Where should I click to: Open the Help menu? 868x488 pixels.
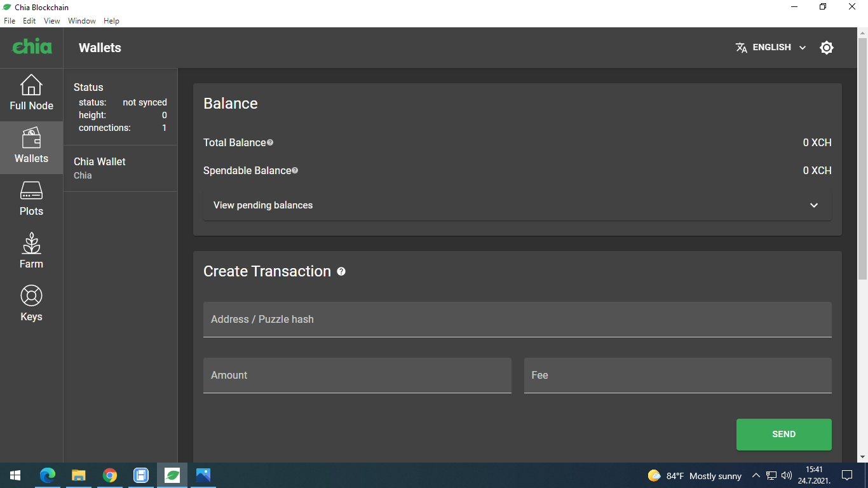(111, 21)
